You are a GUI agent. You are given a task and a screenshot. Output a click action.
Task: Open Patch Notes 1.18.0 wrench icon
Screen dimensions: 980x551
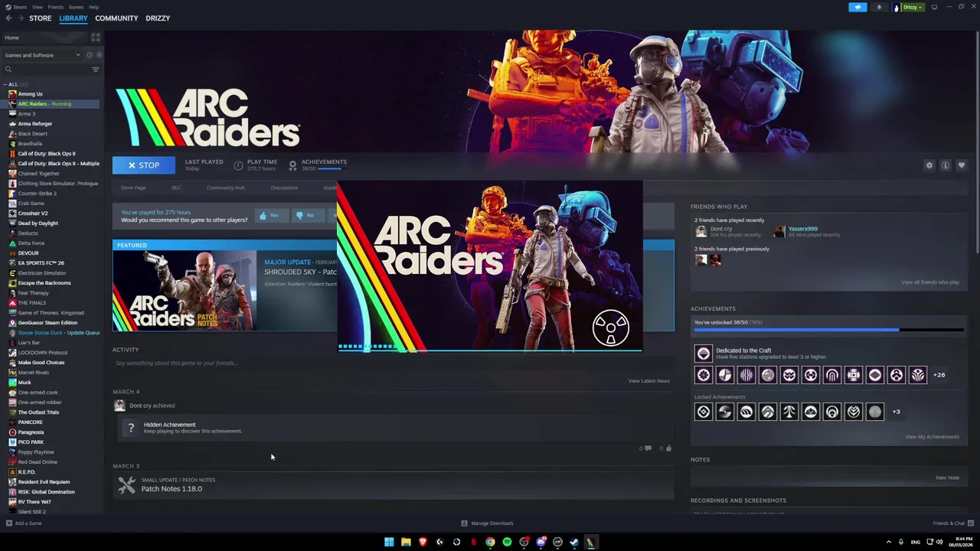tap(126, 485)
